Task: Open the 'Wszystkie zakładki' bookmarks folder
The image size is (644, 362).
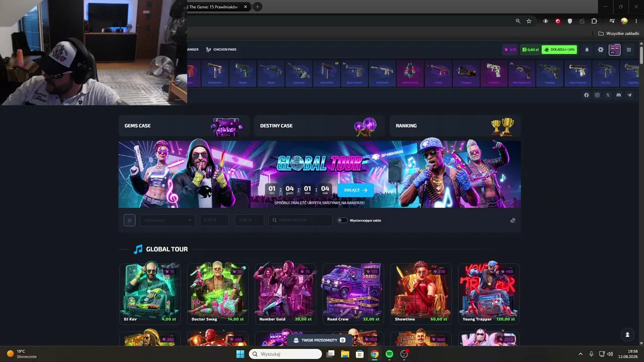Action: coord(618,34)
